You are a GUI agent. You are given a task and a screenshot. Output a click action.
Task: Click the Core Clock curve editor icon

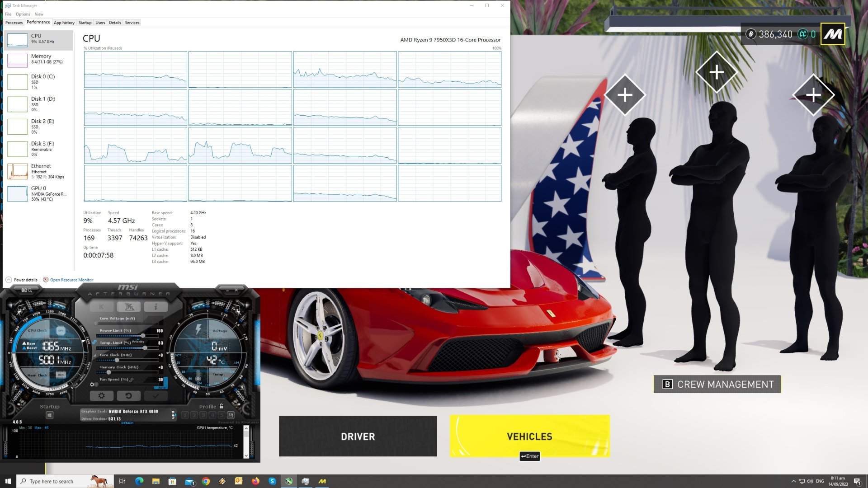pyautogui.click(x=95, y=356)
